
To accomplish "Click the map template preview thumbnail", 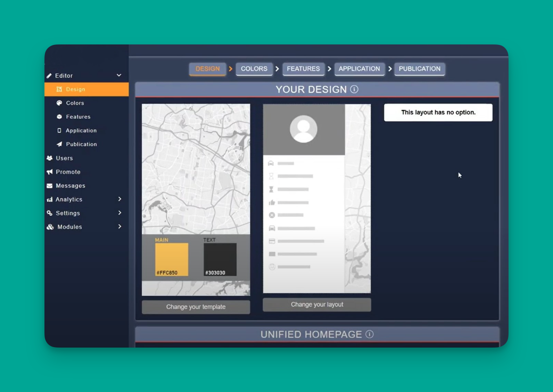I will tap(196, 200).
